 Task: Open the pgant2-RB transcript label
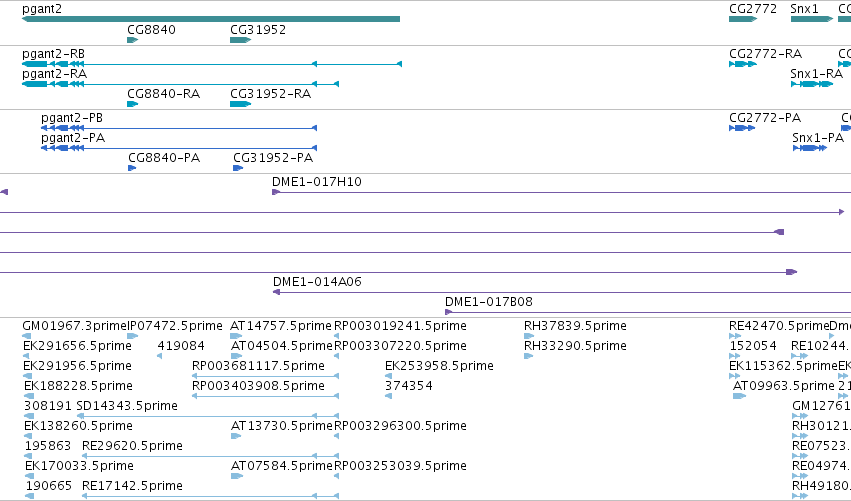pos(53,54)
